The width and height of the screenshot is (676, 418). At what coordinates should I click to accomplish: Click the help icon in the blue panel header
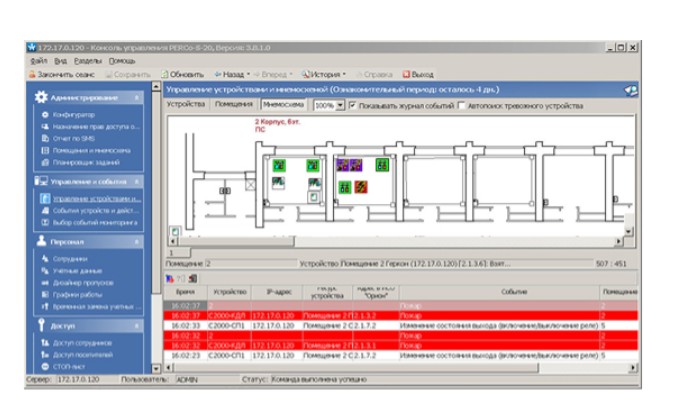pyautogui.click(x=630, y=89)
